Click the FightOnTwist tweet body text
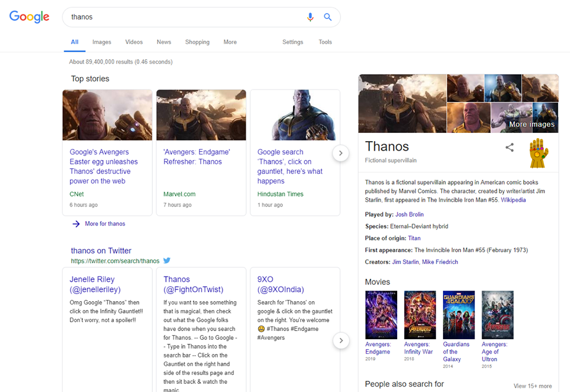The image size is (570, 392). pyautogui.click(x=200, y=346)
